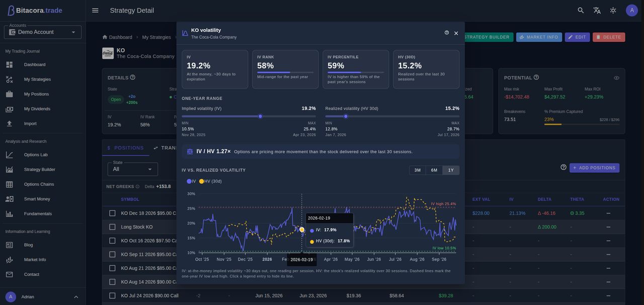Open the State filter dropdown
644x305 pixels.
tap(133, 169)
